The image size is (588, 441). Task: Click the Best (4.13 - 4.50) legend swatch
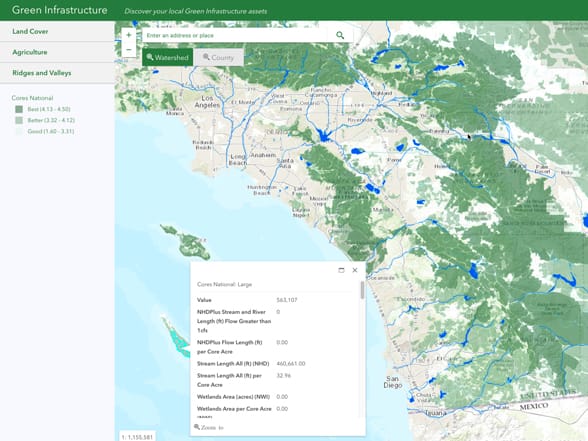click(19, 109)
